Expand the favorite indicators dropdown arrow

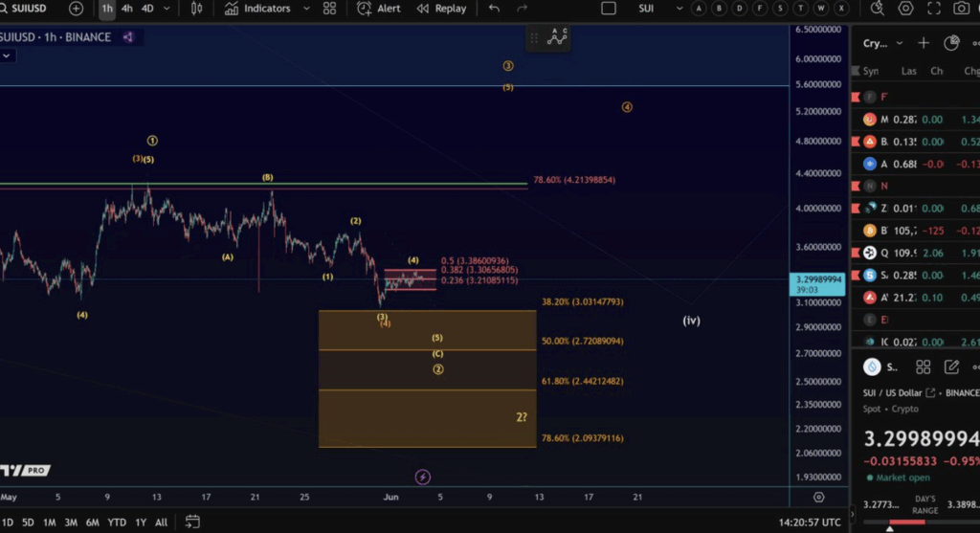(x=306, y=8)
